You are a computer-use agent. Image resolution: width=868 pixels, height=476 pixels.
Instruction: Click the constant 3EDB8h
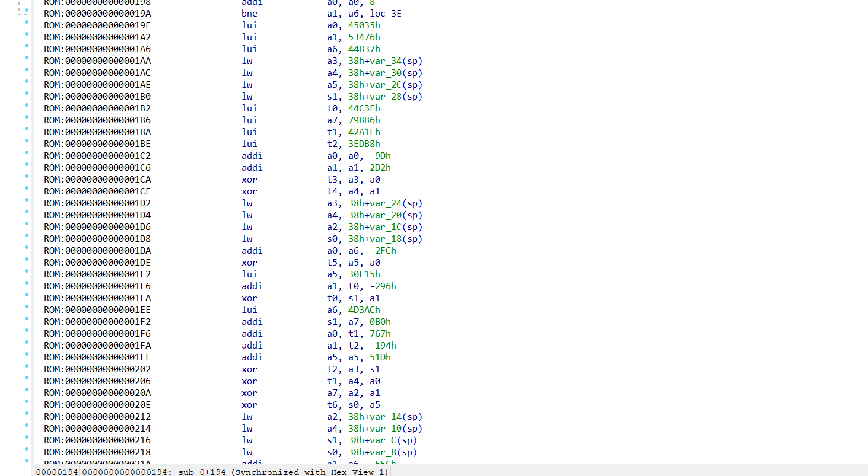(364, 144)
